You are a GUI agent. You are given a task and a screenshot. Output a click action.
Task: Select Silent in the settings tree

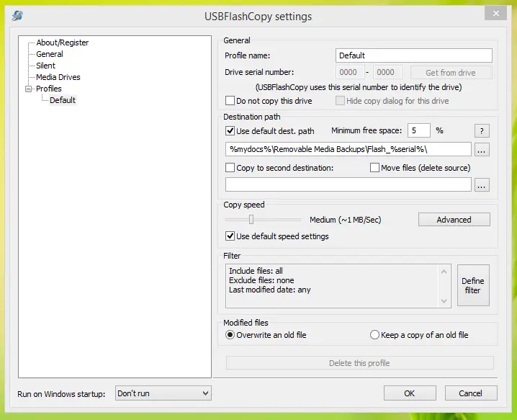click(45, 66)
